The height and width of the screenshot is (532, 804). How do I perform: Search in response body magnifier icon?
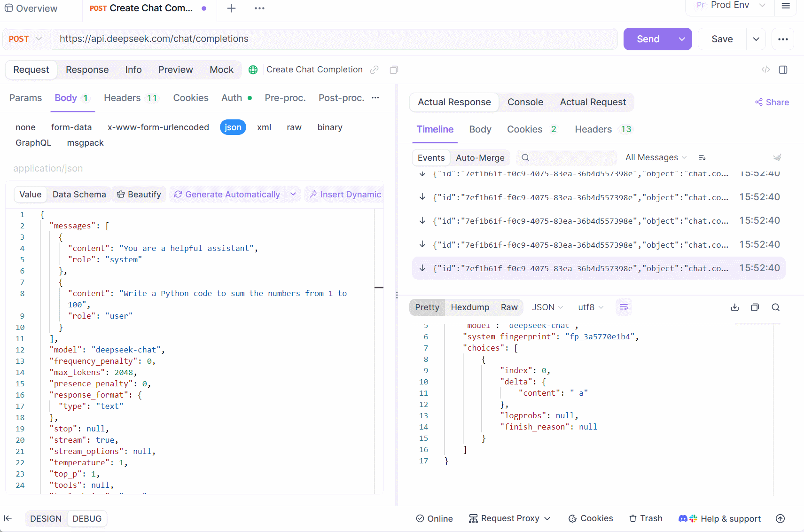click(x=776, y=307)
